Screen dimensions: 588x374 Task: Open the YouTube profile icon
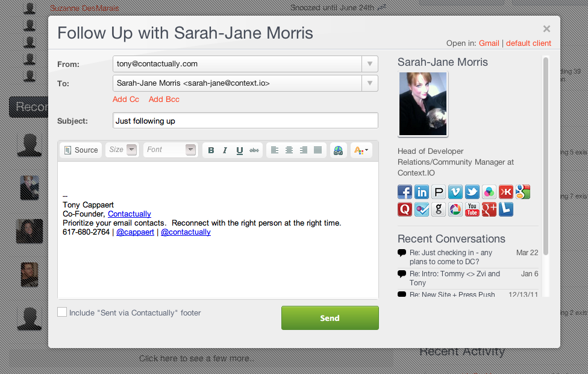[472, 209]
